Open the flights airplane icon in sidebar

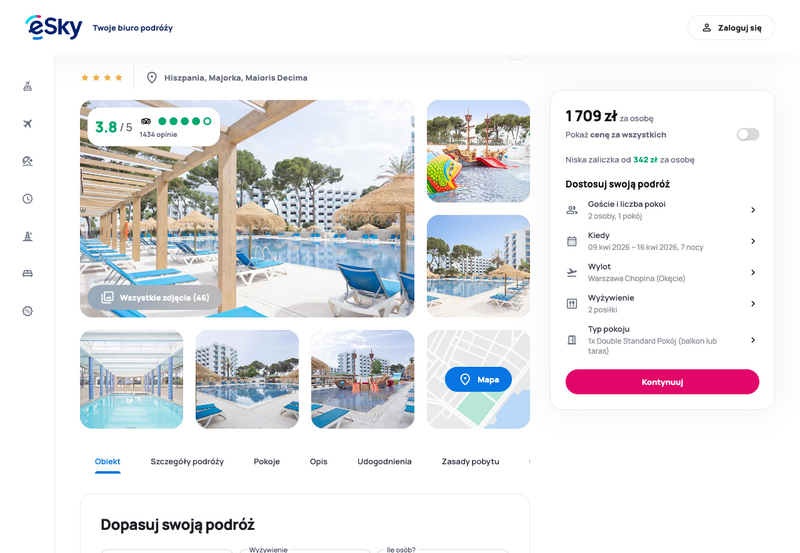click(x=28, y=123)
